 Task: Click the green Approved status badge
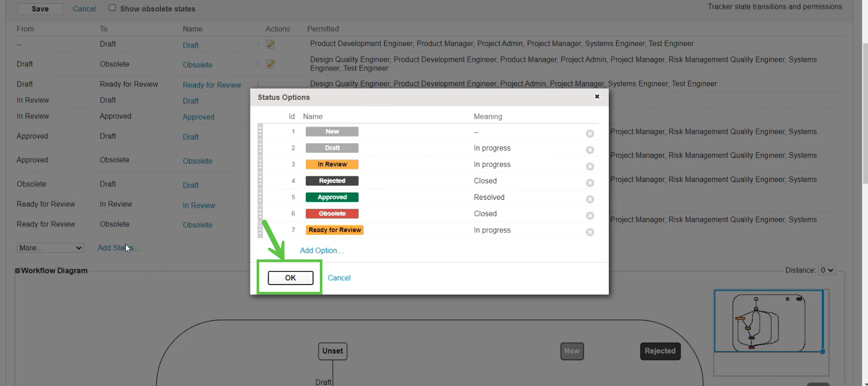point(332,197)
